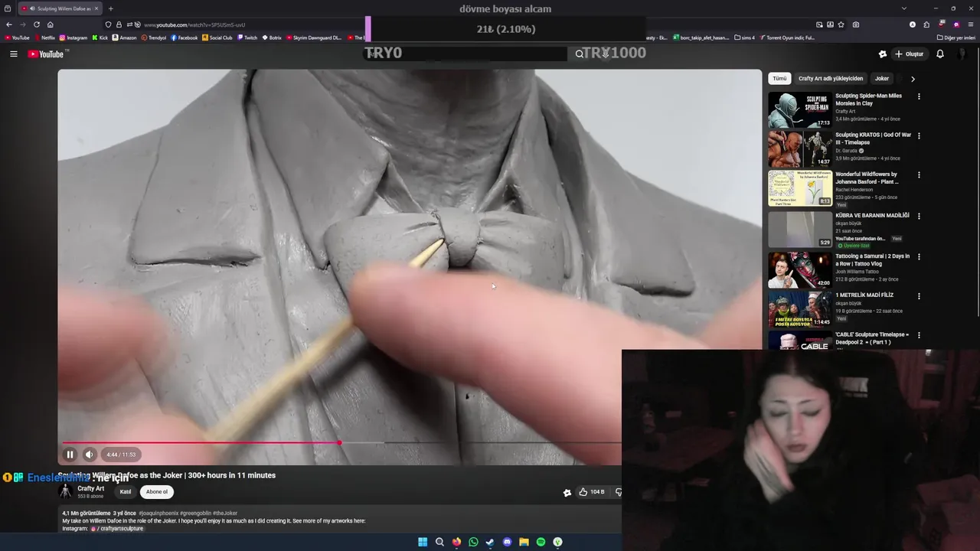Open the Windows Start menu

click(423, 542)
